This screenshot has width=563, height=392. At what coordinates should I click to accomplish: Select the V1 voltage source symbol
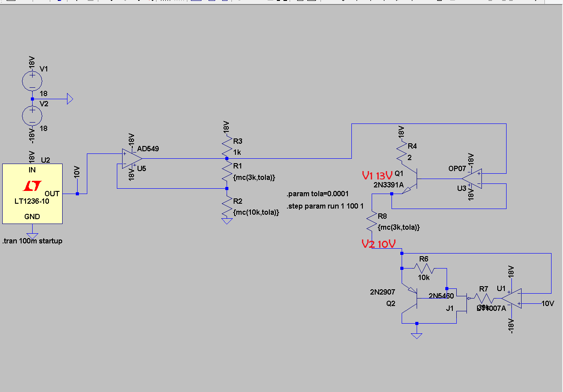click(32, 81)
